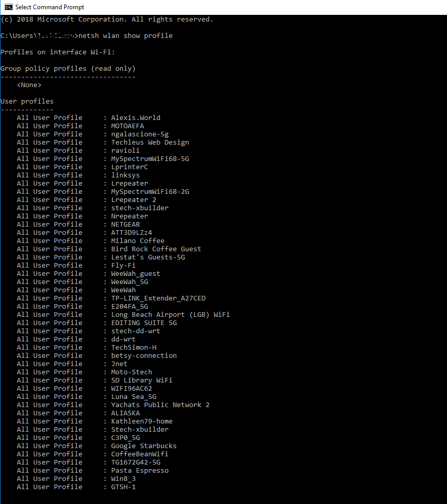Click the '<None>' entry
This screenshot has height=504, width=447.
coord(29,85)
